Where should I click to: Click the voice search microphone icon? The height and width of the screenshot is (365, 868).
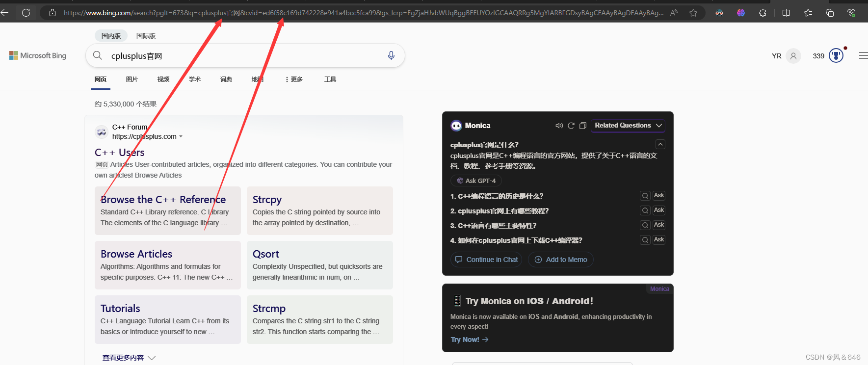click(x=391, y=55)
